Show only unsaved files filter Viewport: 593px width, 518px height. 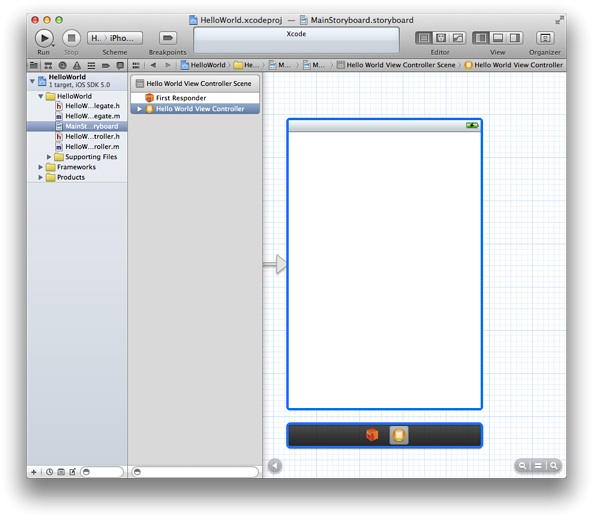[x=72, y=472]
